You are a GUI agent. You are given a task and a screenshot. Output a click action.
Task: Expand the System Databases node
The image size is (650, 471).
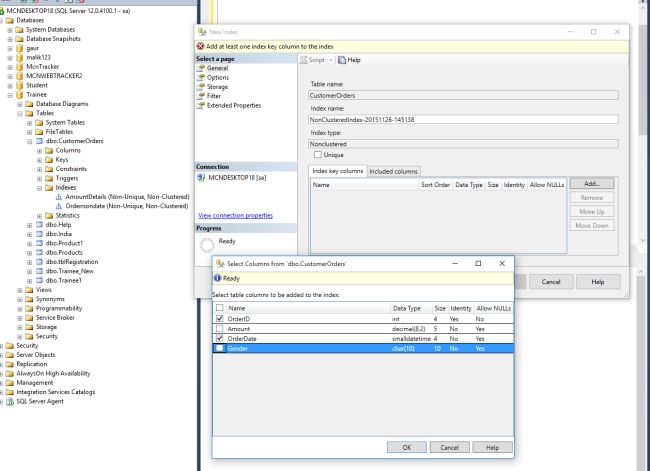[10, 30]
